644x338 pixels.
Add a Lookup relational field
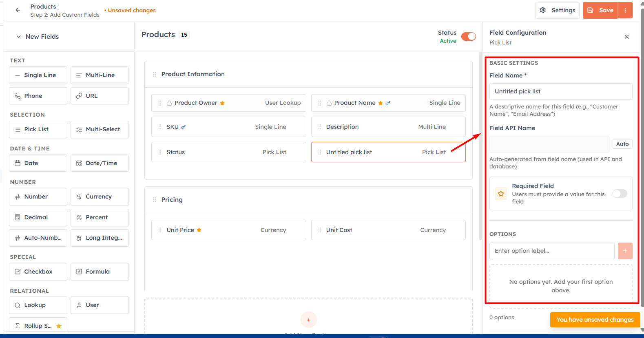tap(38, 305)
